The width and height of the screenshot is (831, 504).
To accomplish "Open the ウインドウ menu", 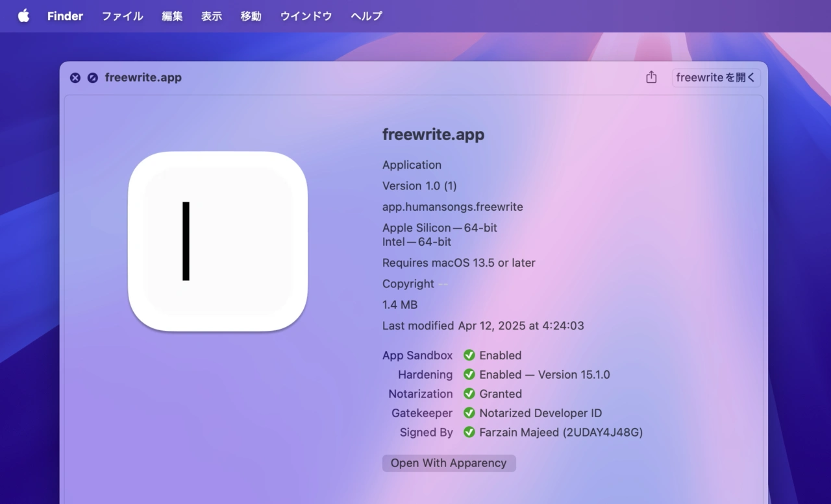I will tap(306, 16).
